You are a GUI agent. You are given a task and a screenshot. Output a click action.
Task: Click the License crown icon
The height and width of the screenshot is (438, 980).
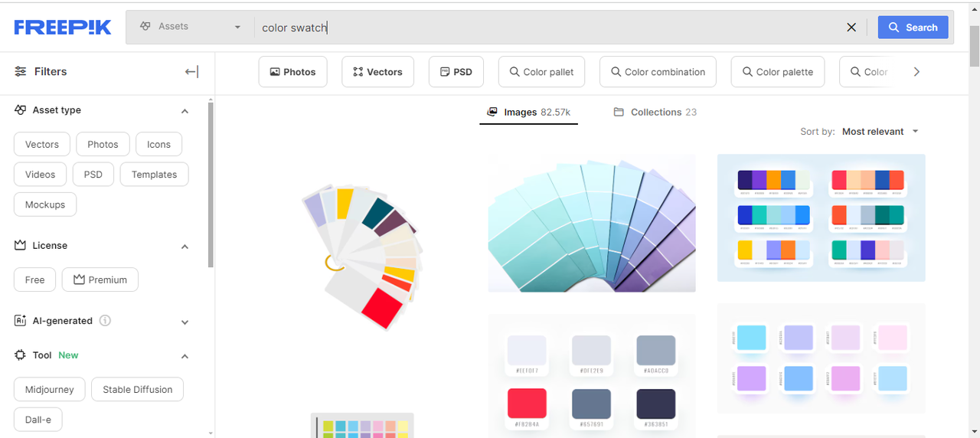click(21, 245)
